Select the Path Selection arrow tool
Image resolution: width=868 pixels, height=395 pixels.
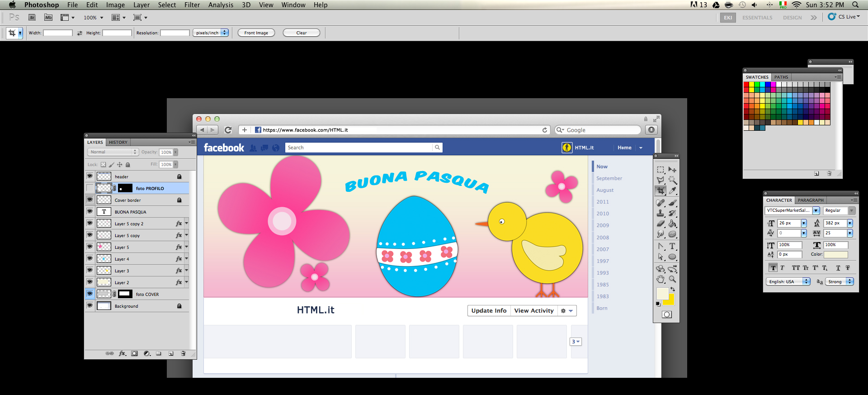[x=660, y=257]
